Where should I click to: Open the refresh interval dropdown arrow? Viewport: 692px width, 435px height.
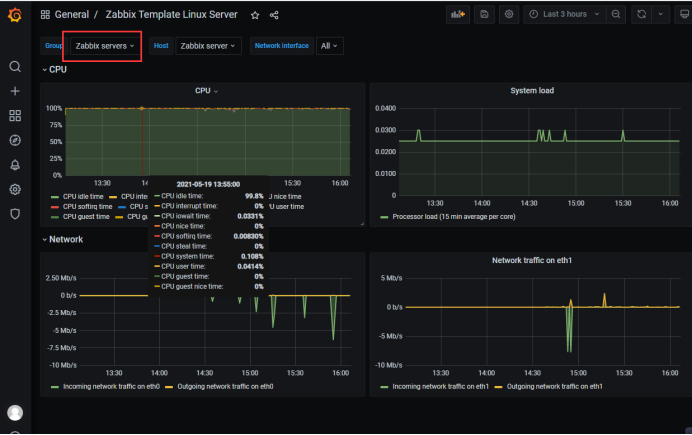coord(661,15)
